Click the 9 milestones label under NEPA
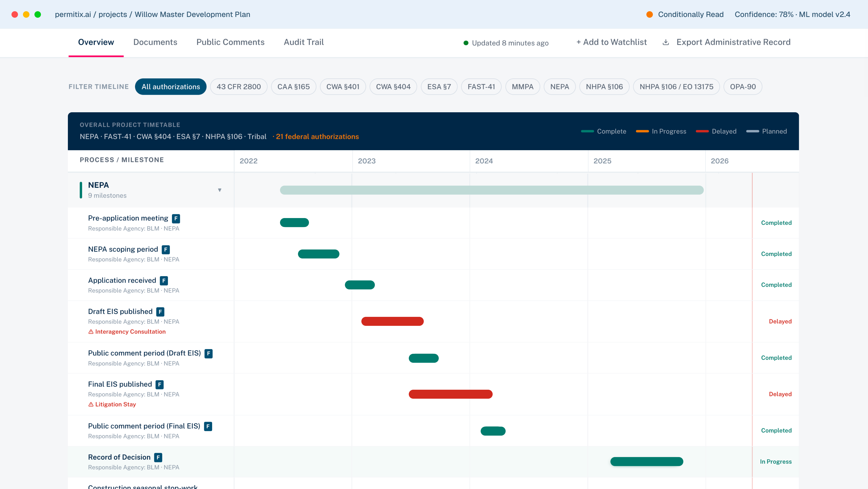Image resolution: width=868 pixels, height=489 pixels. (107, 196)
